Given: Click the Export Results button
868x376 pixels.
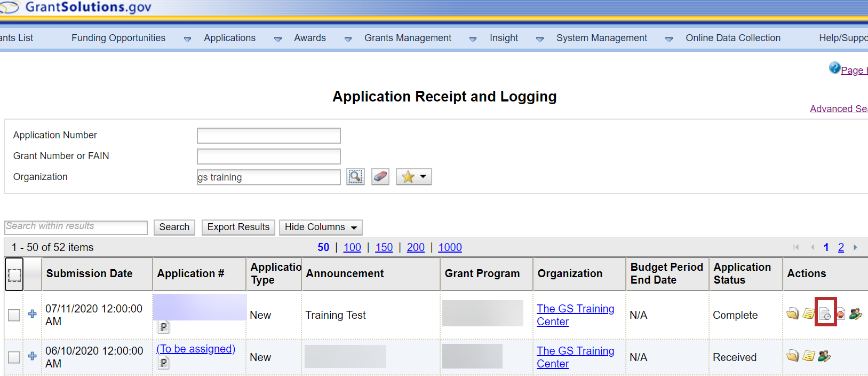Looking at the screenshot, I should 238,228.
